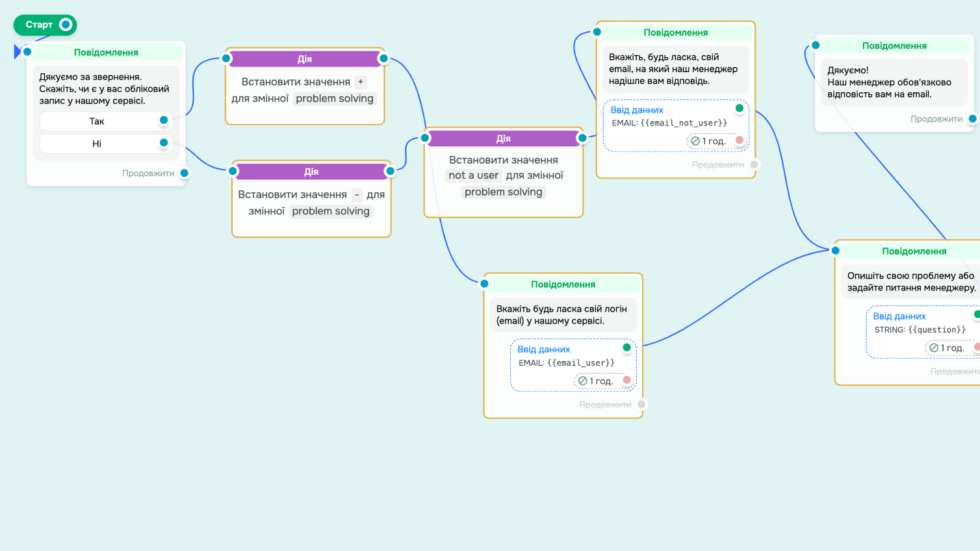Select the Дія header of the minus-value action

point(311,172)
